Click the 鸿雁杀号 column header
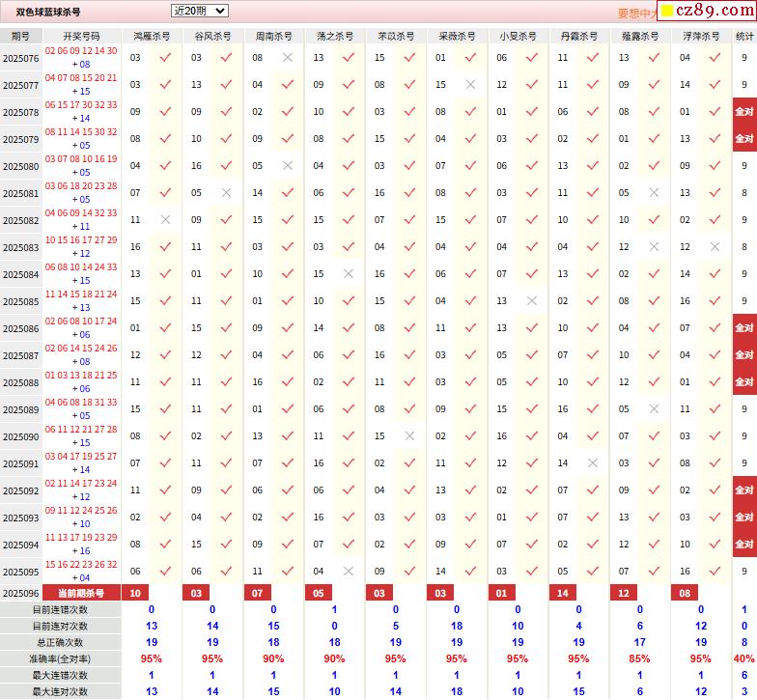757x700 pixels. (x=152, y=37)
